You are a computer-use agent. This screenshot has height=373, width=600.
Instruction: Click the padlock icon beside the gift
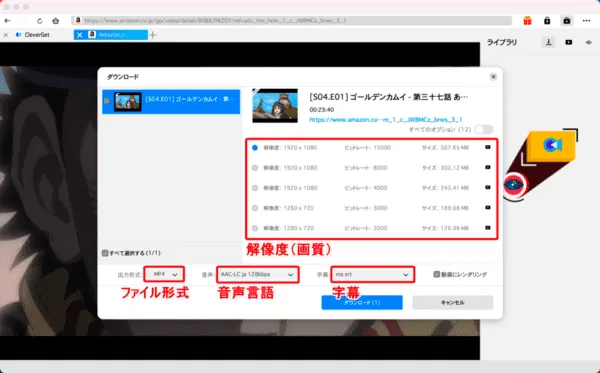(547, 21)
